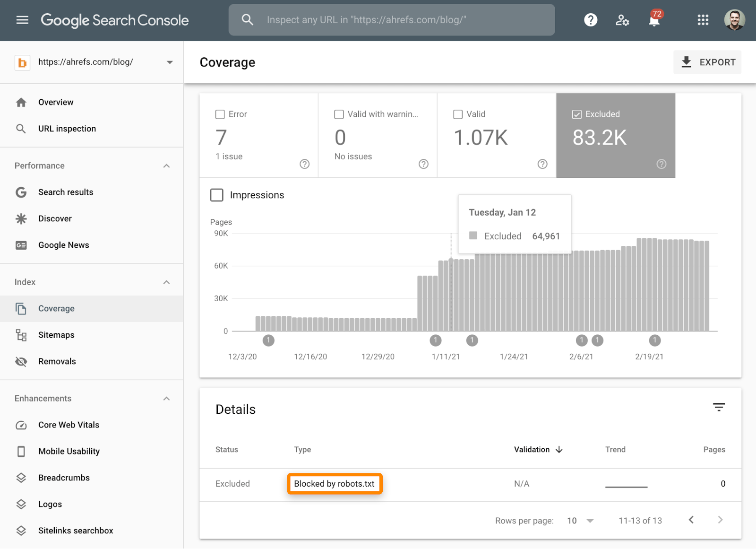Open notifications bell with 72 badge
This screenshot has width=756, height=549.
(654, 20)
